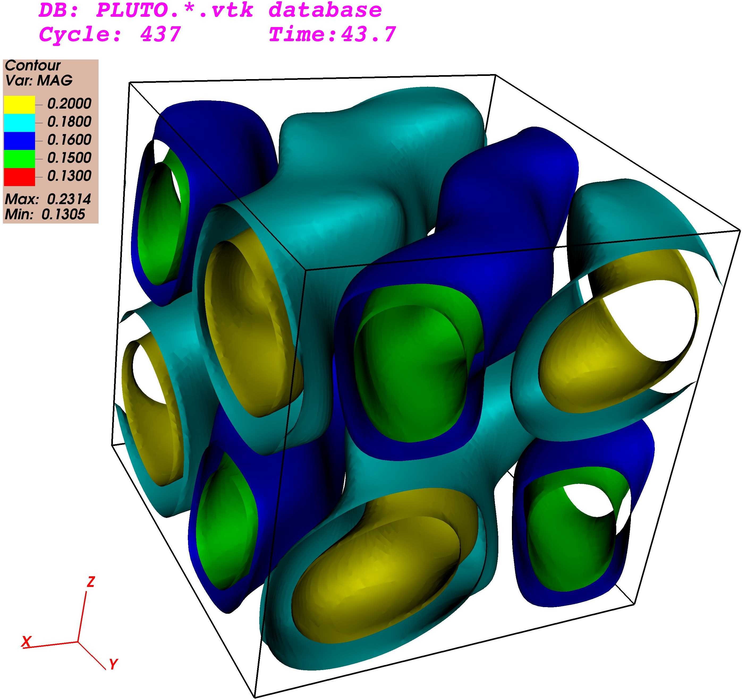Screen dimensions: 743x700
Task: Click the Y axis label on triad
Action: (114, 664)
